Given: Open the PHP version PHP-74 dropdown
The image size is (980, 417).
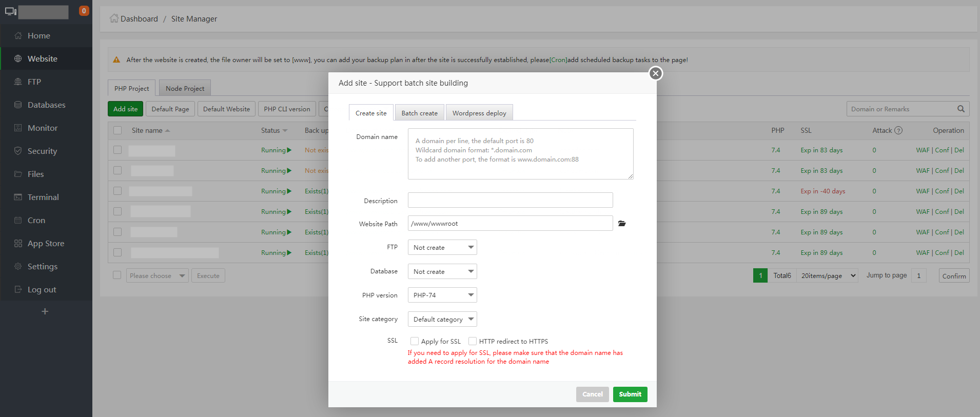Looking at the screenshot, I should tap(442, 295).
